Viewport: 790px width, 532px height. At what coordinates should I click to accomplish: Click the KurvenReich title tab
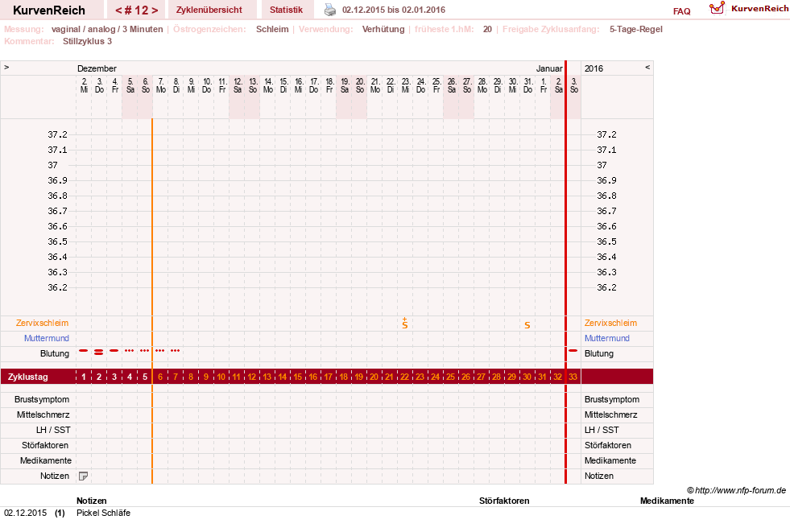(49, 10)
